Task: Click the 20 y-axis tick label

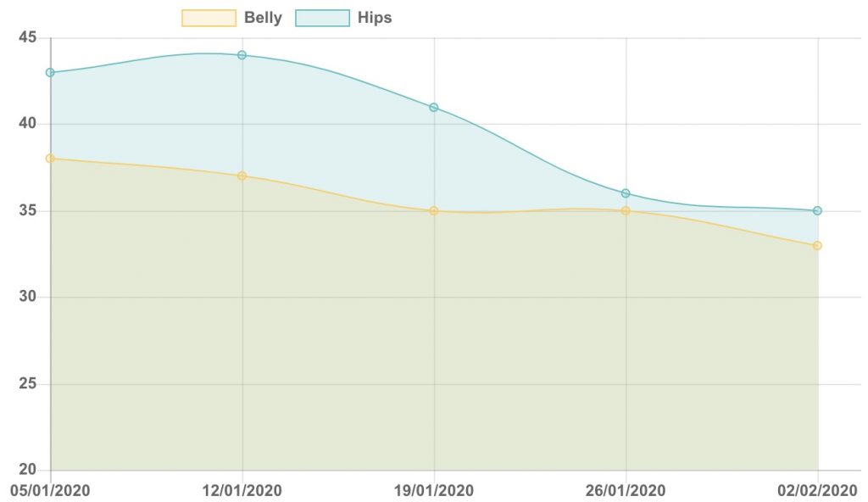Action: 28,469
